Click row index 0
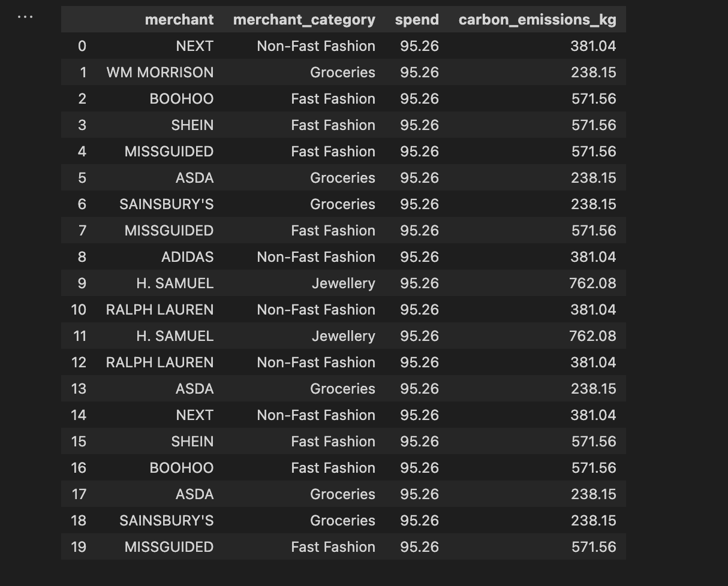728x586 pixels. point(82,46)
